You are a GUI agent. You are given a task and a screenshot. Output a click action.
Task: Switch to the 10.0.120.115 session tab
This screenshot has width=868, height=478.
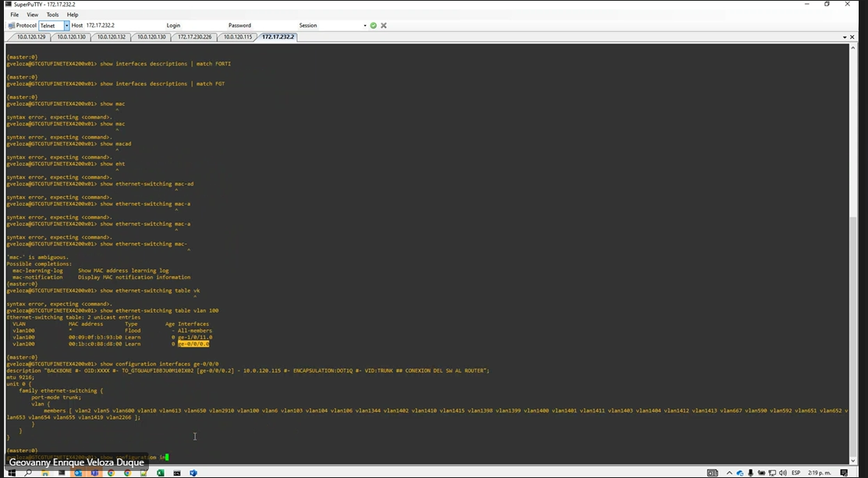pos(238,37)
